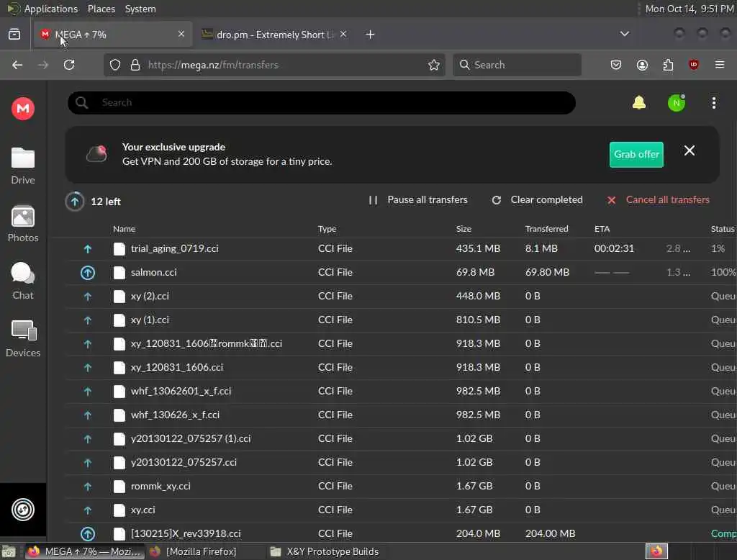Cancel all transfers
The height and width of the screenshot is (560, 737).
[658, 200]
